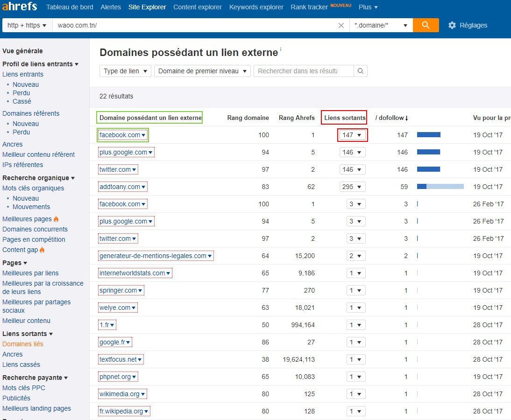
Task: Open Domaines référents in sidebar
Action: click(31, 113)
